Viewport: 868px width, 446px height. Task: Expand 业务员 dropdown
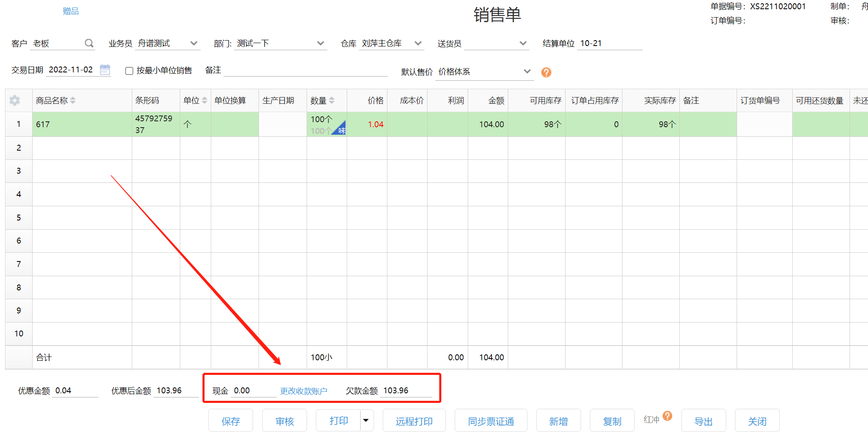coord(194,43)
